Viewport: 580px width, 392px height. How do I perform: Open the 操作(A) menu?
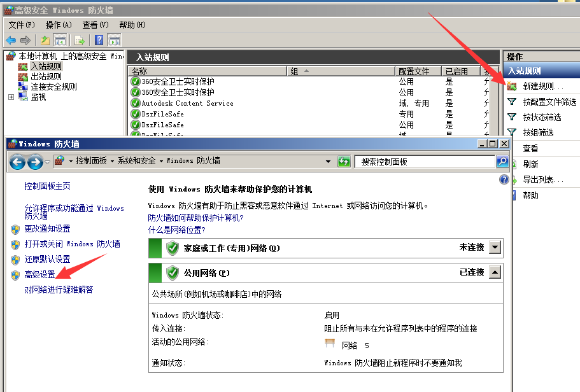tap(59, 25)
